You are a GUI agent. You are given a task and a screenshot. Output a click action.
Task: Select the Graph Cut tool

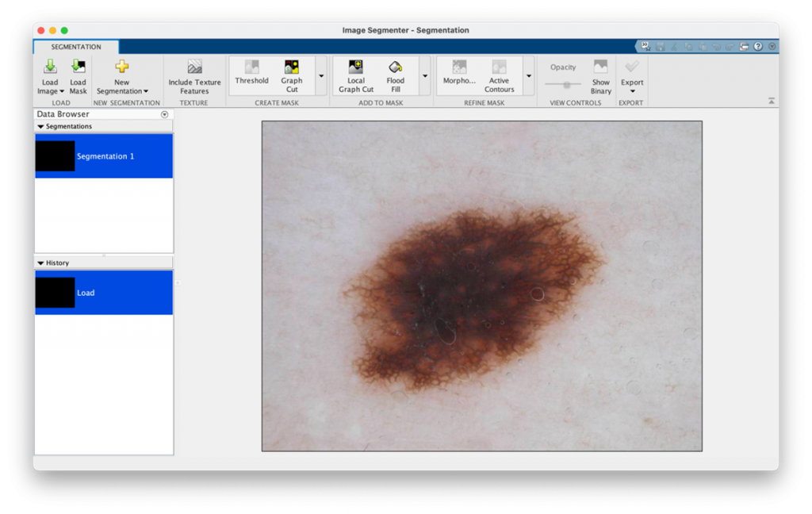click(x=292, y=67)
